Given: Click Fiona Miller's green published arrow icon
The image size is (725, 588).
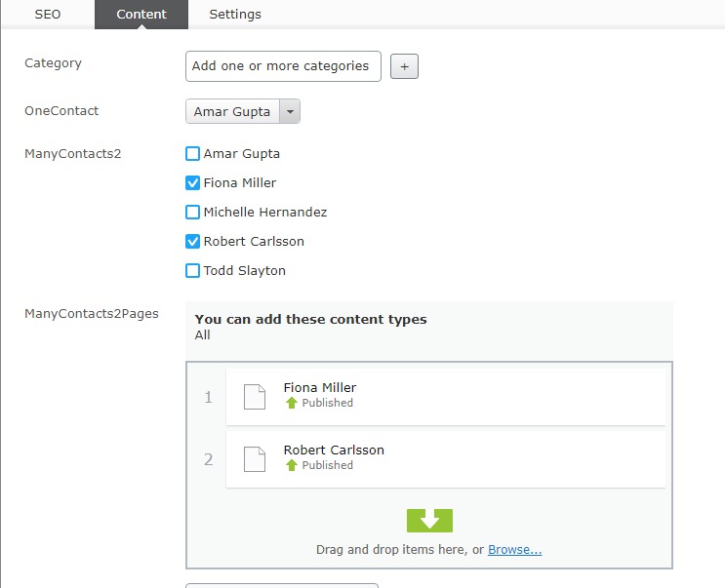Looking at the screenshot, I should click(x=291, y=403).
